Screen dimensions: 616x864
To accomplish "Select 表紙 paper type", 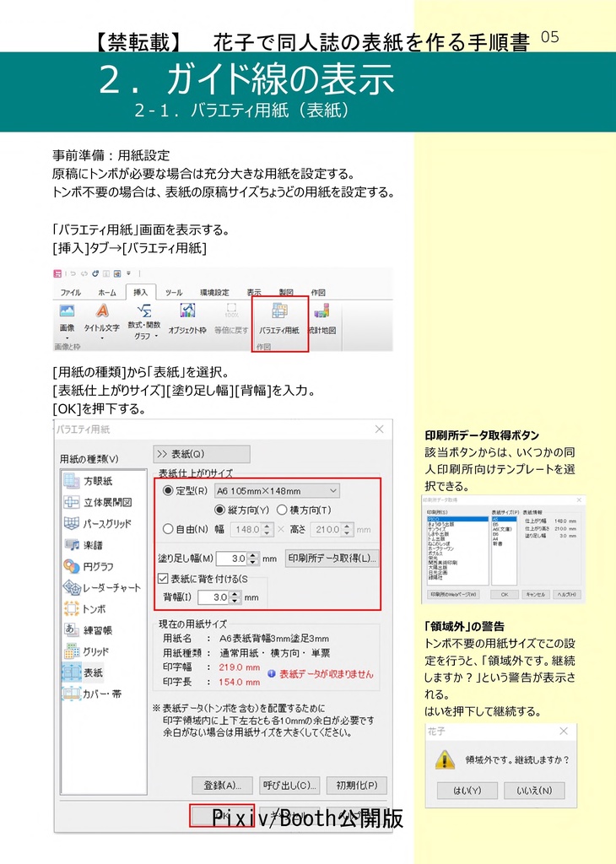I will (84, 672).
